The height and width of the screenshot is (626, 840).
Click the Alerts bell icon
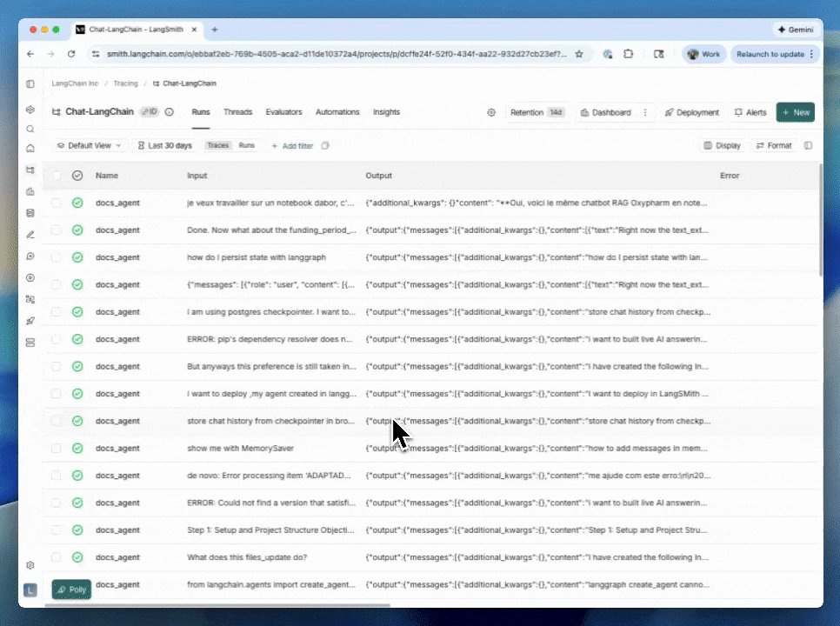738,112
